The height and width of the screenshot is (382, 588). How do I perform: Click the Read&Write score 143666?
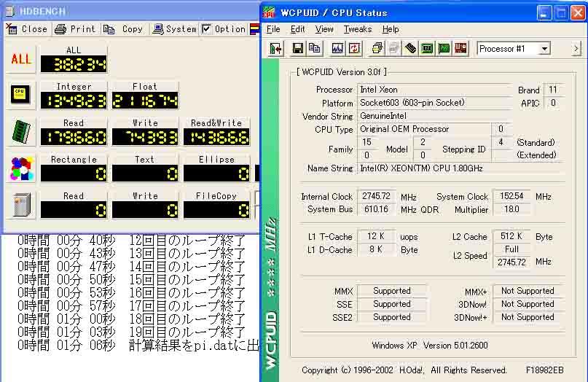216,137
